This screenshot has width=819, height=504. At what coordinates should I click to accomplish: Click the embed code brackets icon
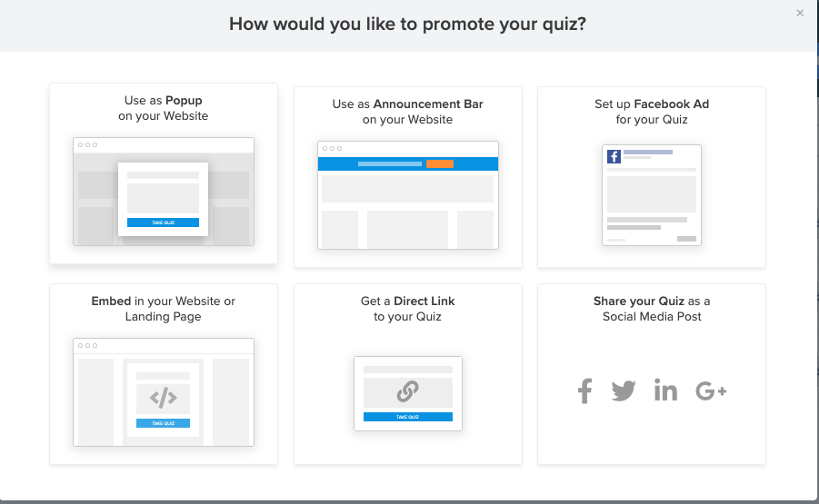pyautogui.click(x=163, y=398)
